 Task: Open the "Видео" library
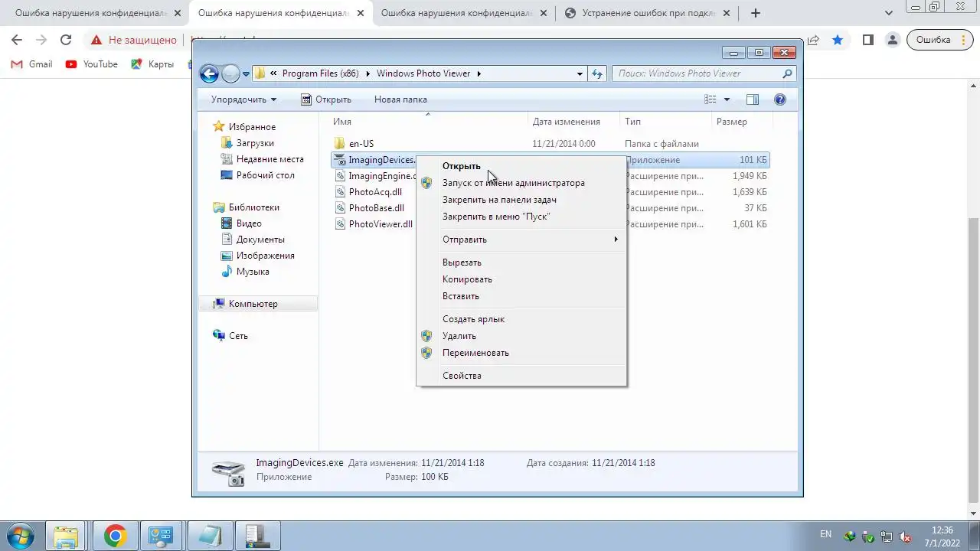click(249, 223)
